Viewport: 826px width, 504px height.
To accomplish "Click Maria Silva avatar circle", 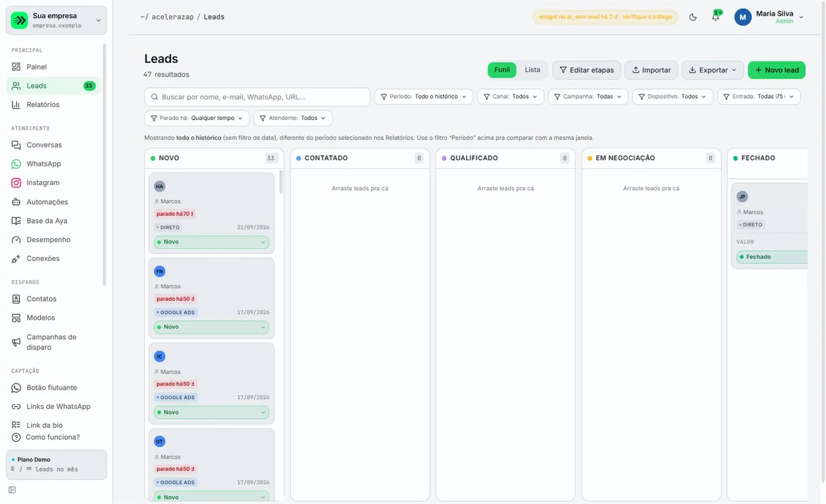I will click(x=743, y=17).
